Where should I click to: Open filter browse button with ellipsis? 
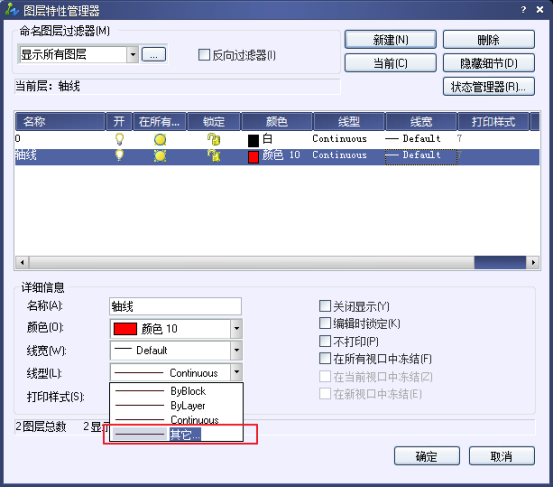click(154, 55)
